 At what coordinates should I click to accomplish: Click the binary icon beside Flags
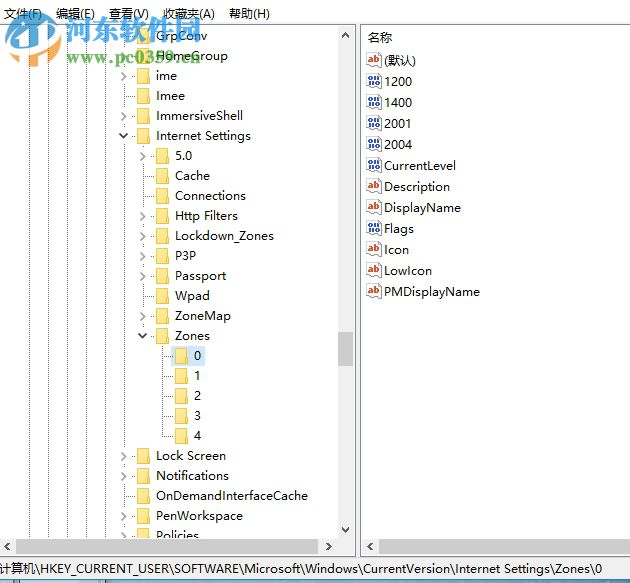click(x=374, y=228)
